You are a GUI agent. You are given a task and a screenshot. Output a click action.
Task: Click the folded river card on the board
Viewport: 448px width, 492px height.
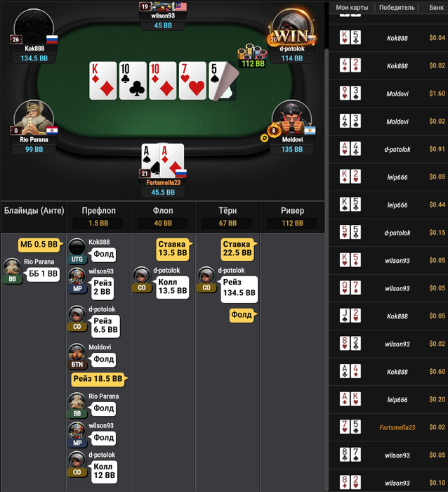click(223, 81)
